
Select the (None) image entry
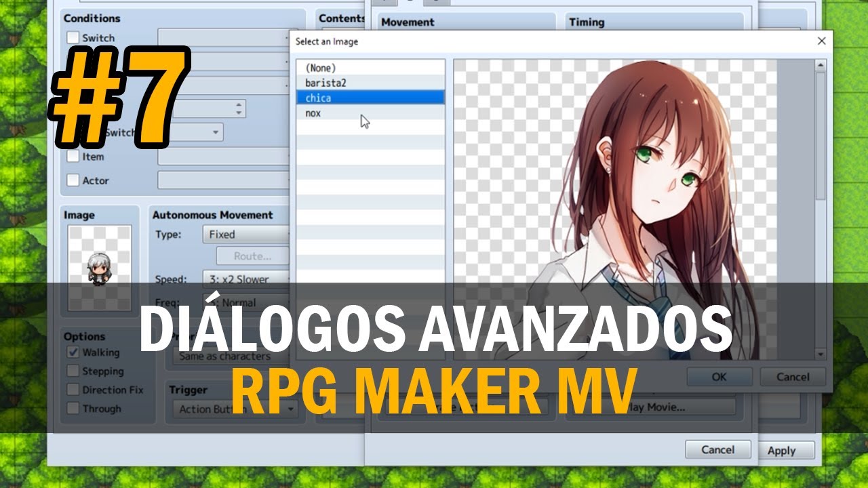370,68
